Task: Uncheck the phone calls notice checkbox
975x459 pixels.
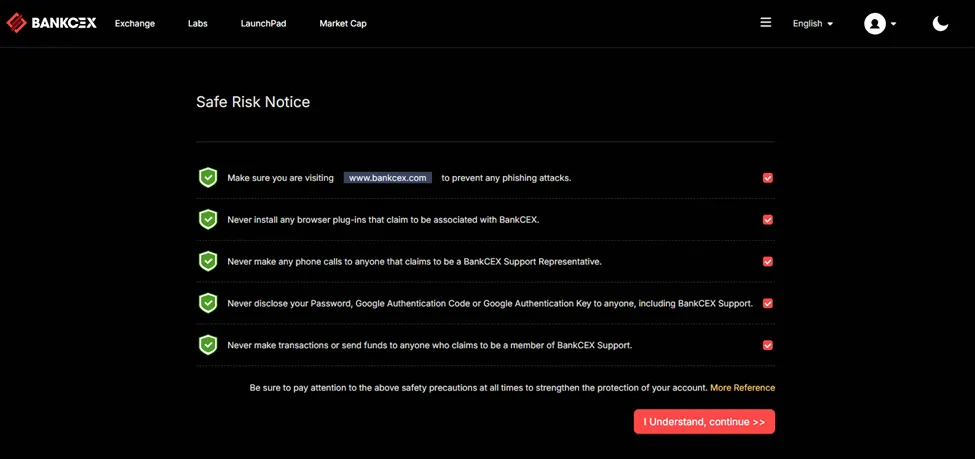Action: click(x=767, y=262)
